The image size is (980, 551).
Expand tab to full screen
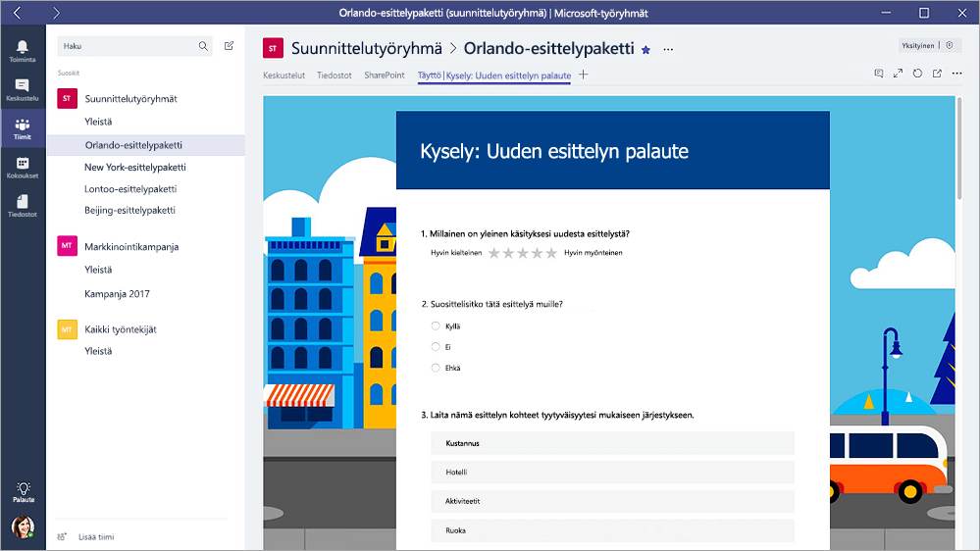(899, 74)
